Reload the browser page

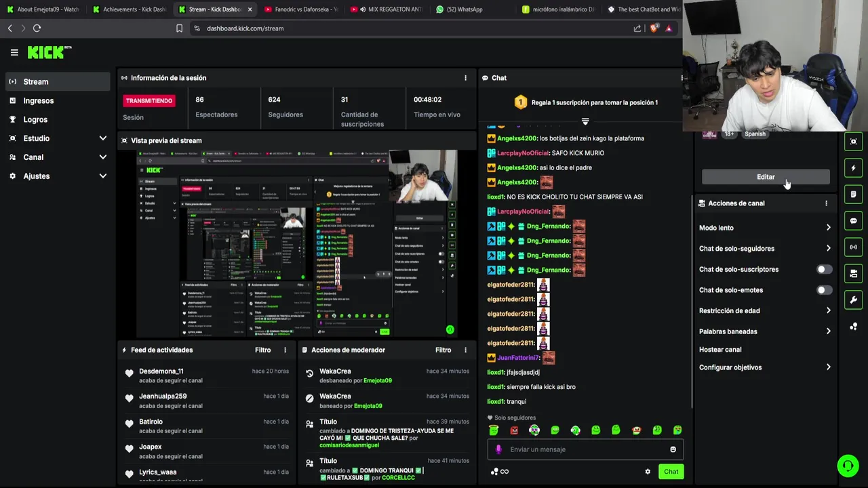point(37,28)
